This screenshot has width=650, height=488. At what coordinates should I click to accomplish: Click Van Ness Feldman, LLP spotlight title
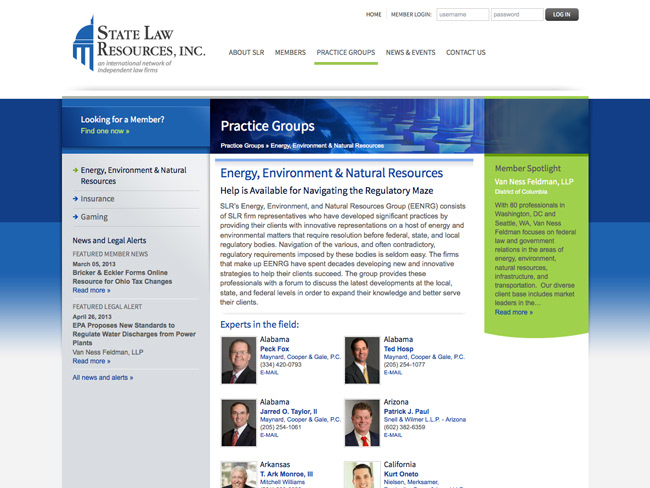(534, 182)
